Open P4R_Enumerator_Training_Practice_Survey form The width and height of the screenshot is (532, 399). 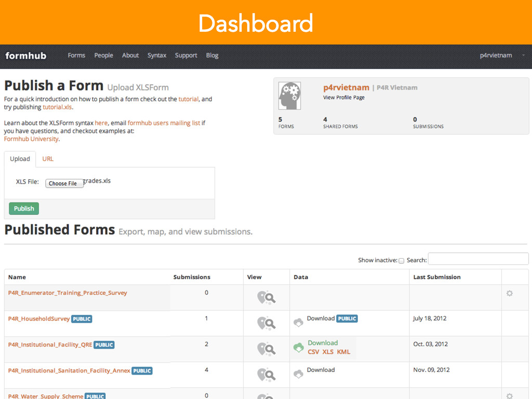click(x=68, y=293)
